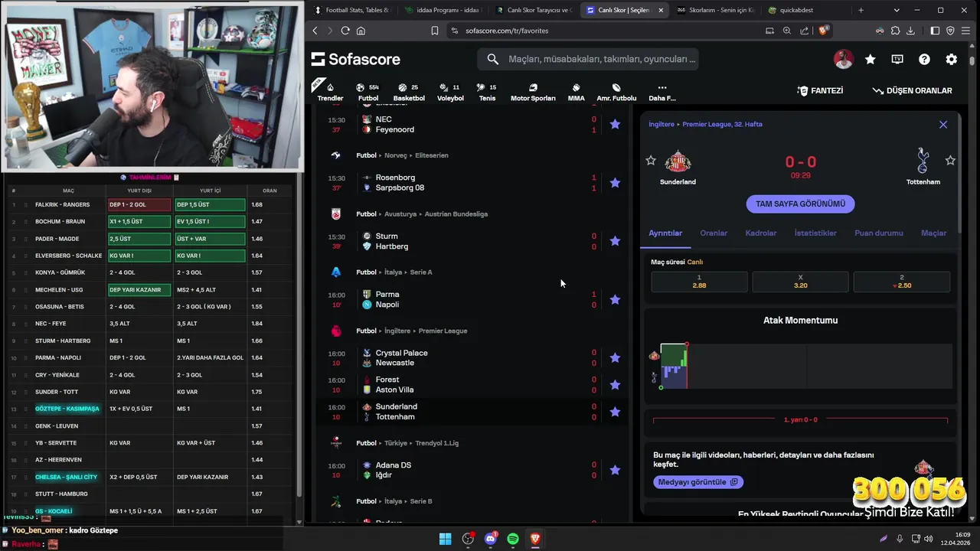Viewport: 980px width, 551px height.
Task: Click Medyayı görüntüle button
Action: coord(697,482)
